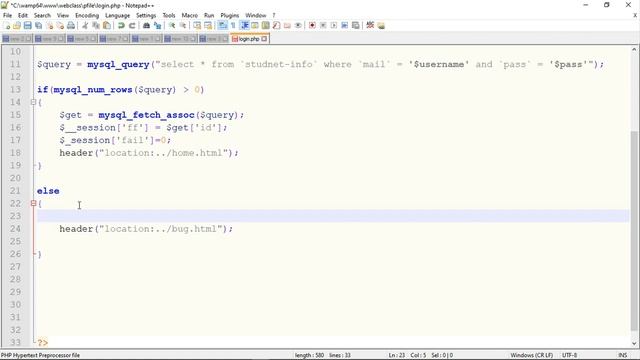640x360 pixels.
Task: Cut selection with the scissors icon
Action: pyautogui.click(x=85, y=25)
